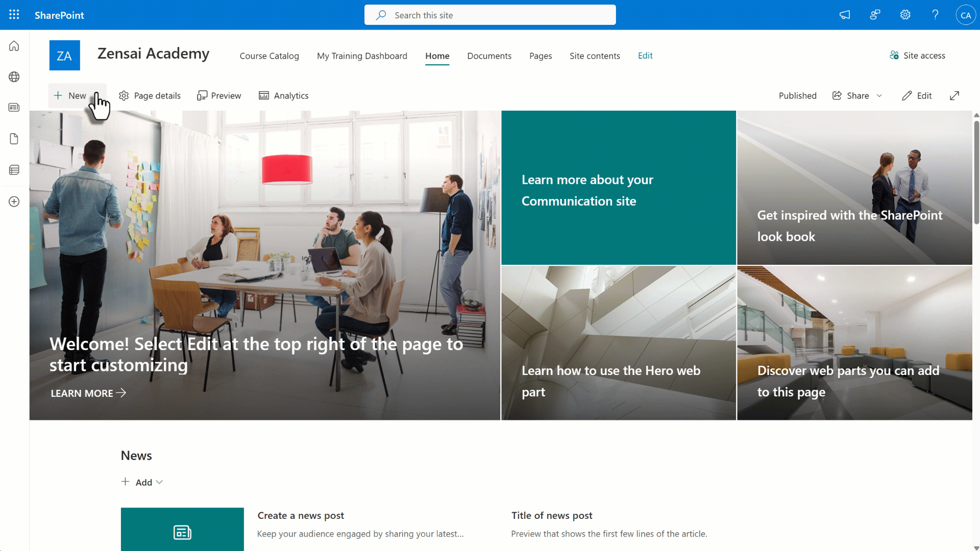Click the Search this site box
The height and width of the screenshot is (551, 980).
490,15
